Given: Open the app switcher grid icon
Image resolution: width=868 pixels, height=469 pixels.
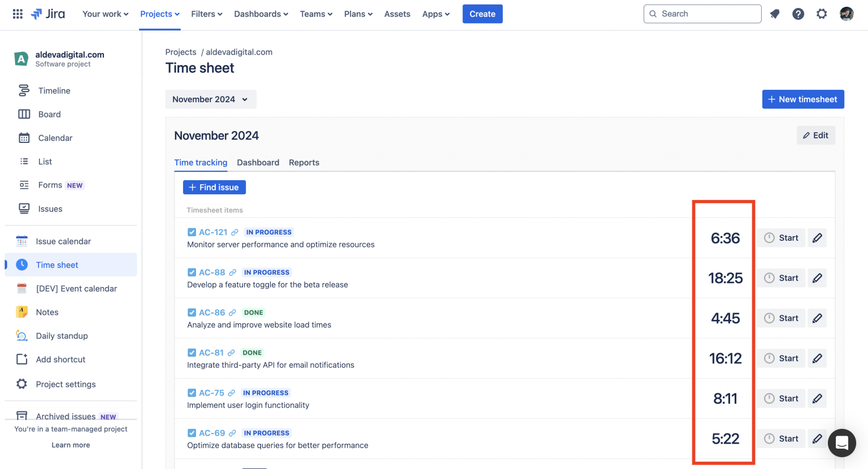Looking at the screenshot, I should coord(18,14).
